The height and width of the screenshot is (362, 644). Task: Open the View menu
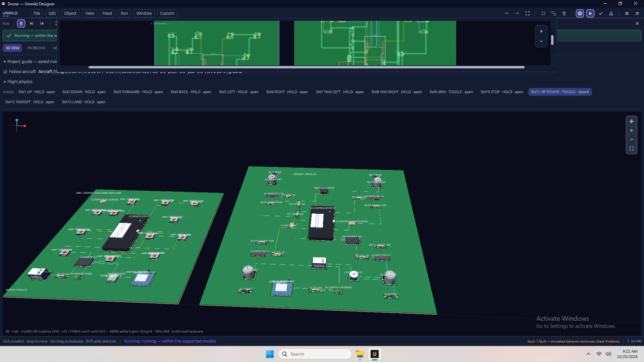90,13
